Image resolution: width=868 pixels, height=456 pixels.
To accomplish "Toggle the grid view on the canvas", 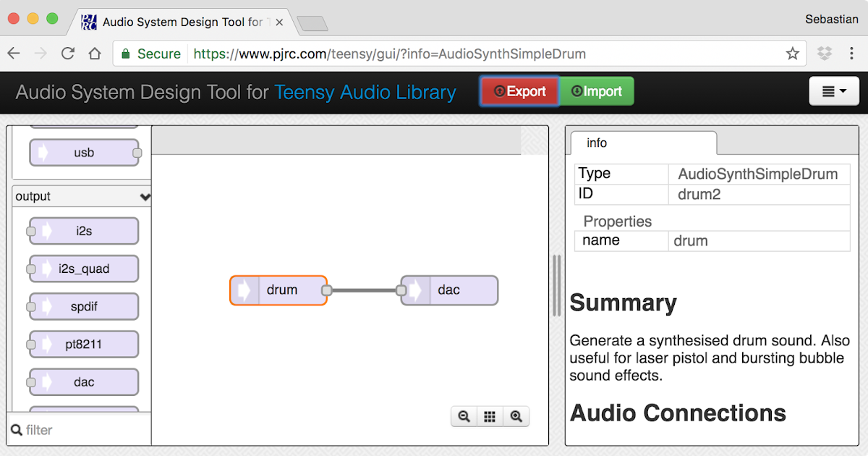I will pos(490,416).
